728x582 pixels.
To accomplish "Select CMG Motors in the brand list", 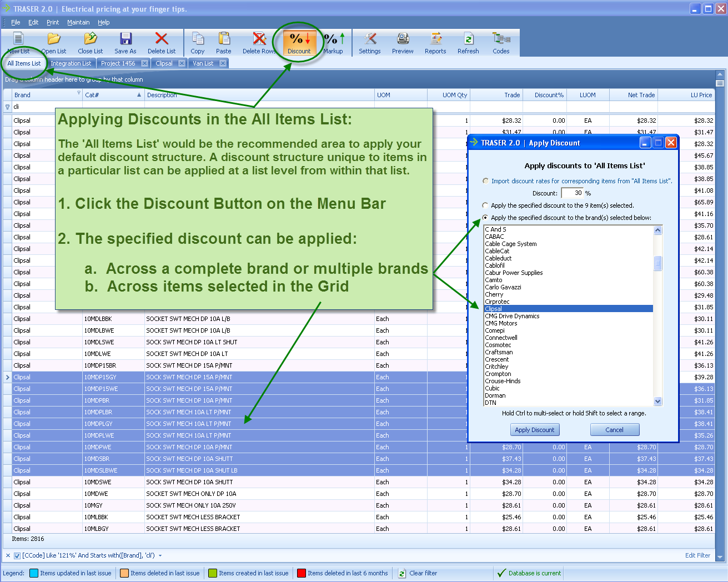I will tap(569, 323).
